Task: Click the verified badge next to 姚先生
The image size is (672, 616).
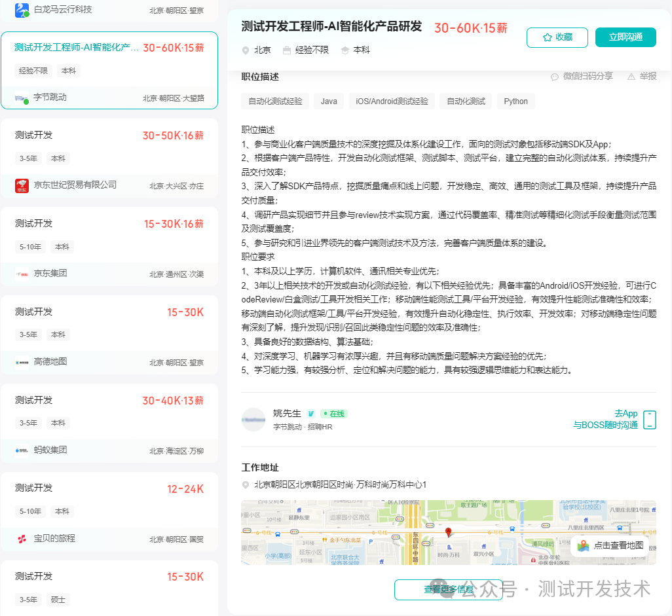Action: [311, 414]
